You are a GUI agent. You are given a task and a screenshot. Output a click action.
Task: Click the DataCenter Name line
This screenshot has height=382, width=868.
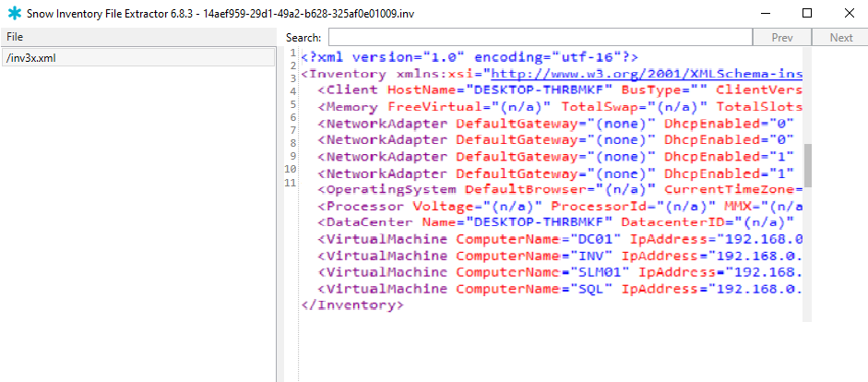[x=556, y=222]
